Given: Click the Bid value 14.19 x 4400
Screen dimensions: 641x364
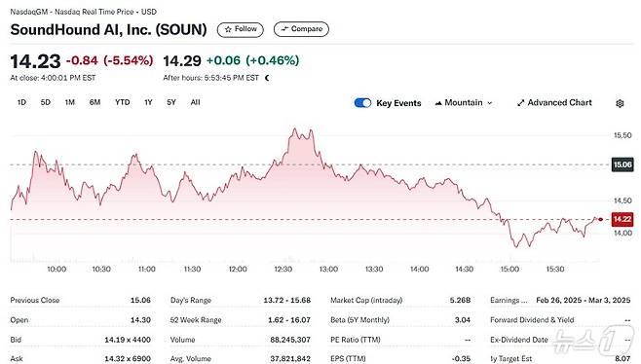Looking at the screenshot, I should (128, 340).
